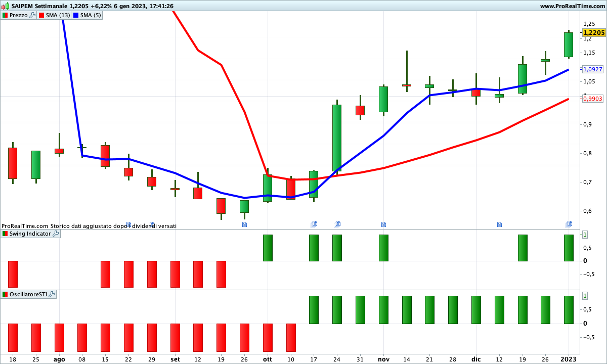The image size is (607, 364).
Task: Open stacked documents icon under week 17 October
Action: (314, 224)
